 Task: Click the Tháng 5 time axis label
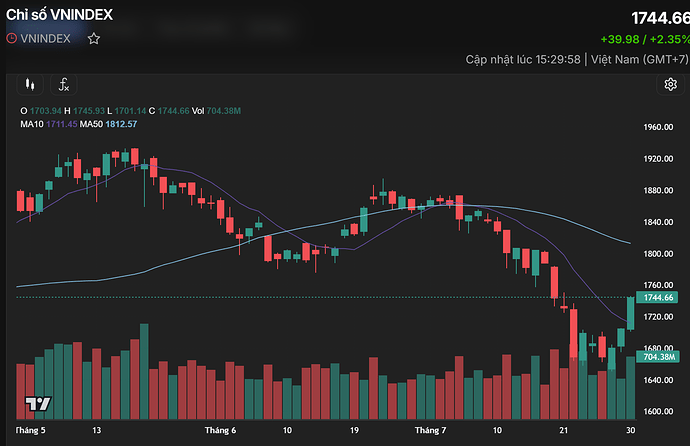30,430
